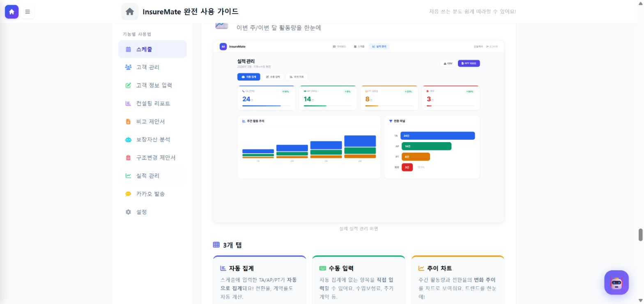Download data using the CSV button
This screenshot has width=644, height=304.
(447, 63)
